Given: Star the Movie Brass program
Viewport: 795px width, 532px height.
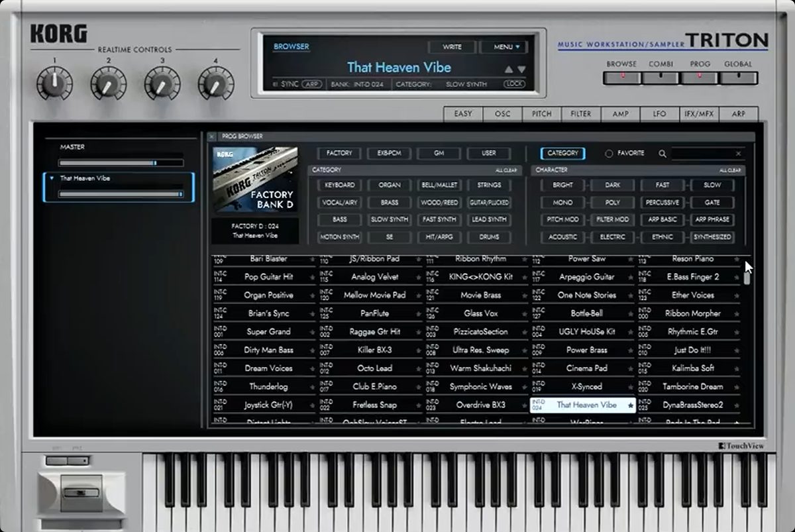Looking at the screenshot, I should click(x=525, y=296).
